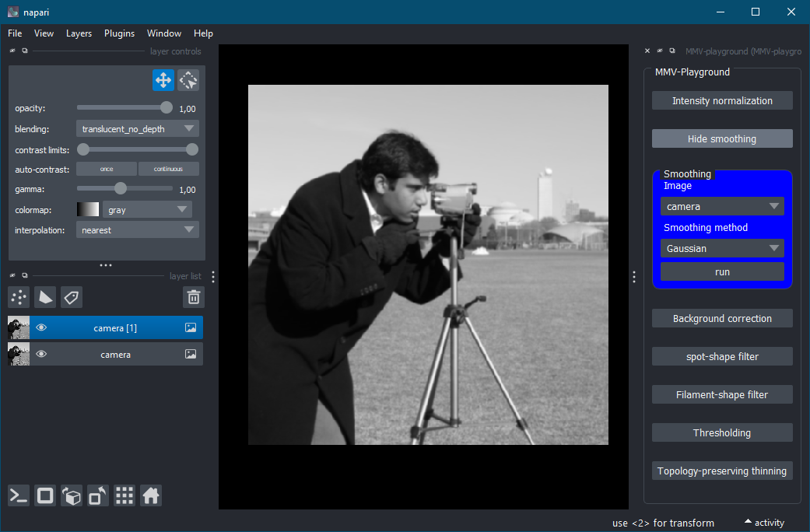810x532 pixels.
Task: Change the Smoothing method from Gaussian
Action: coord(722,248)
